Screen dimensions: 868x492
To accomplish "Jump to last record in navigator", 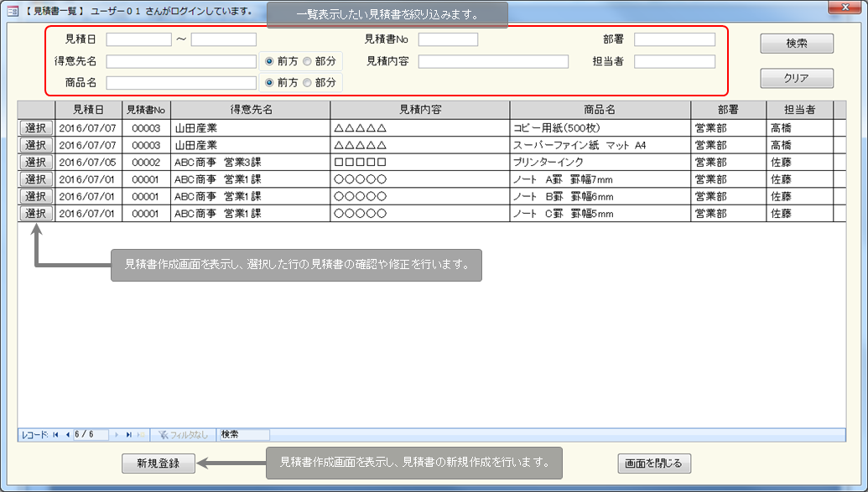I will click(129, 435).
